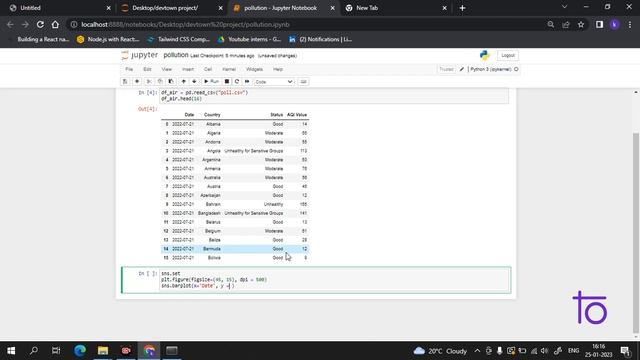Open the volume speaker icon
This screenshot has height=360, width=640.
pos(544,351)
